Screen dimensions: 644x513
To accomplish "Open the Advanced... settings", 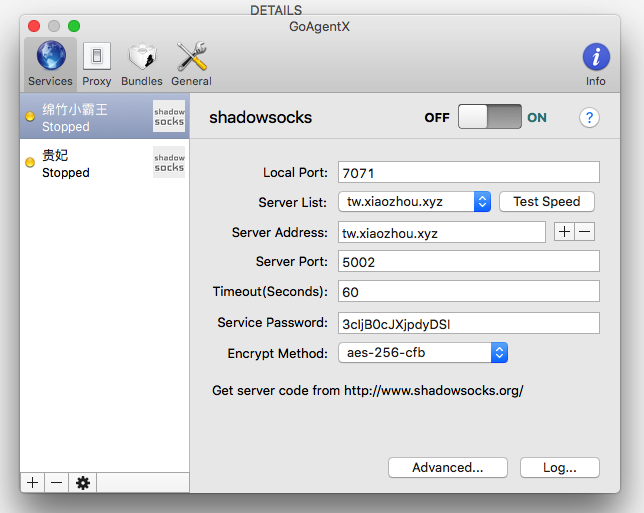I will (447, 467).
